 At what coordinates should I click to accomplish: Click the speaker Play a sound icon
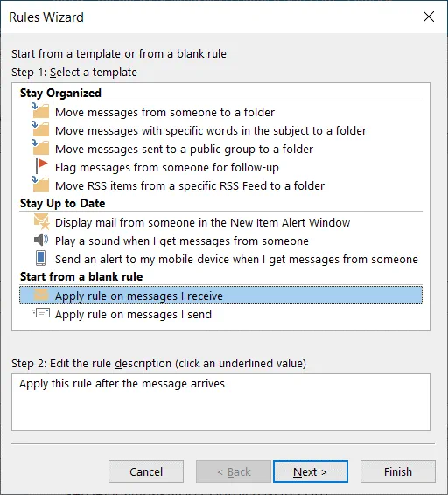click(x=41, y=241)
